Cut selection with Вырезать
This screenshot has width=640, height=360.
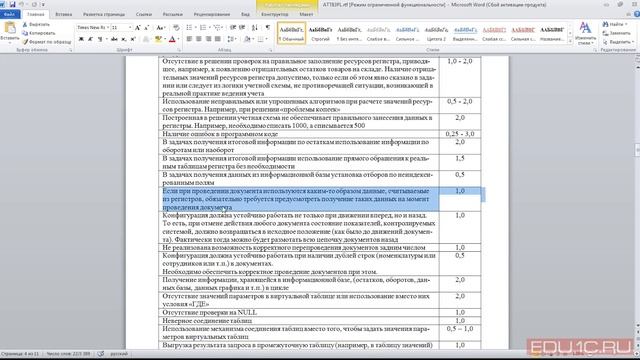coord(36,24)
